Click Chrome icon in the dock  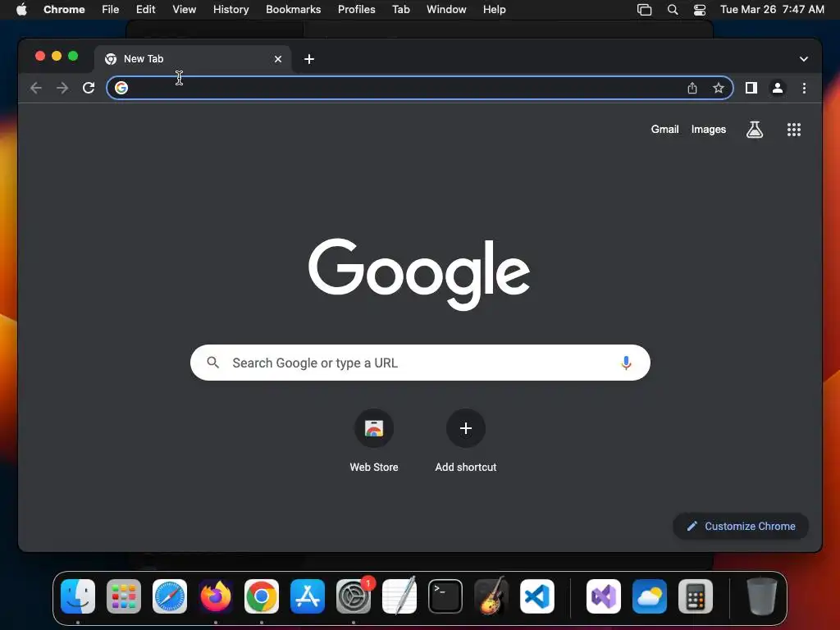[x=262, y=596]
